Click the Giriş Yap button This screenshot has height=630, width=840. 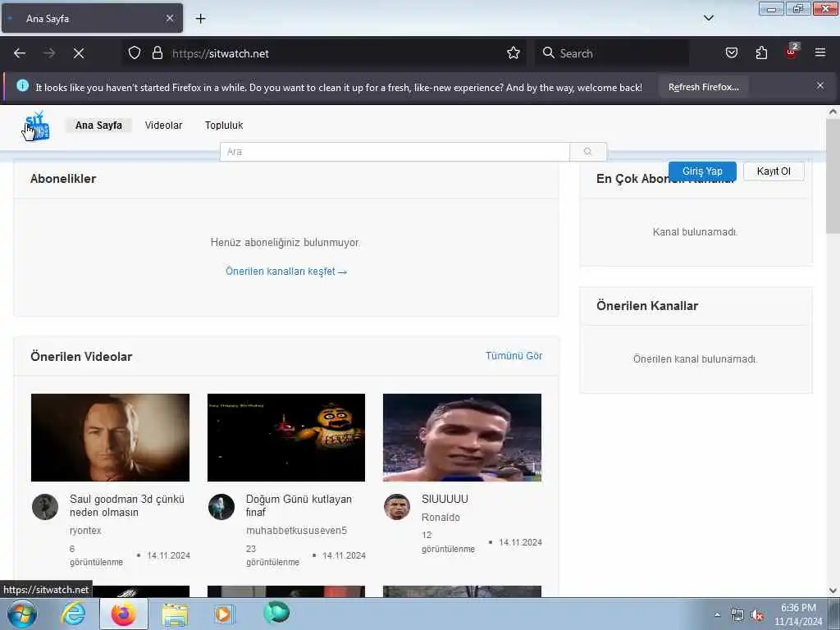702,171
